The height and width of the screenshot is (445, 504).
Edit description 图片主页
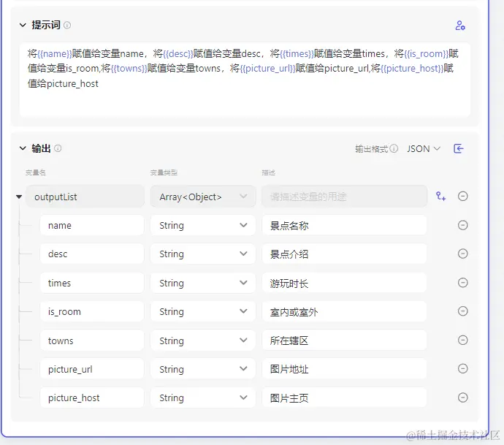click(x=344, y=398)
